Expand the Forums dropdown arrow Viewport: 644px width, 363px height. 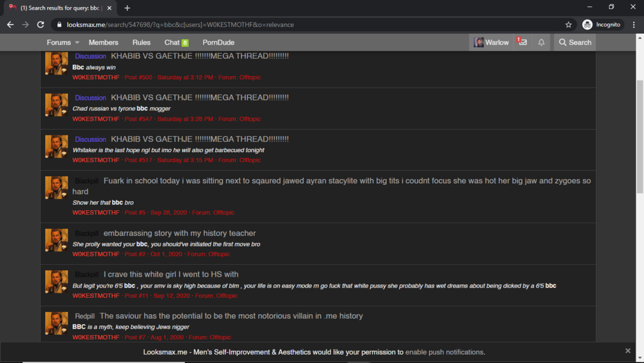(x=77, y=43)
